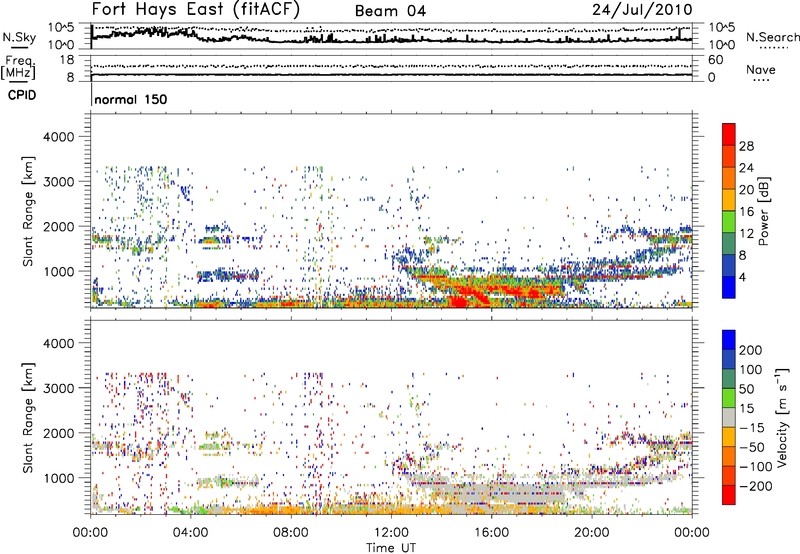Click the '-50' velocity colorbar tick

[x=753, y=447]
